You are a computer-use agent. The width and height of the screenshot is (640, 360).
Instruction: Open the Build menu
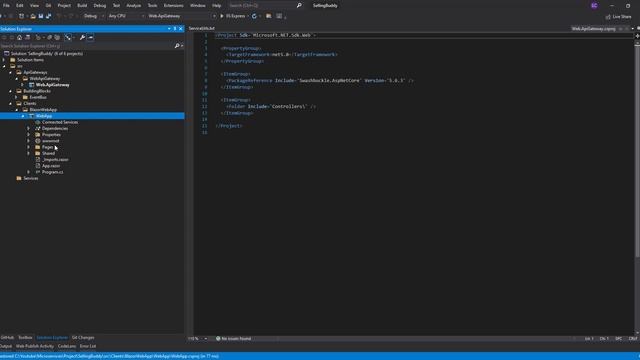[82, 5]
